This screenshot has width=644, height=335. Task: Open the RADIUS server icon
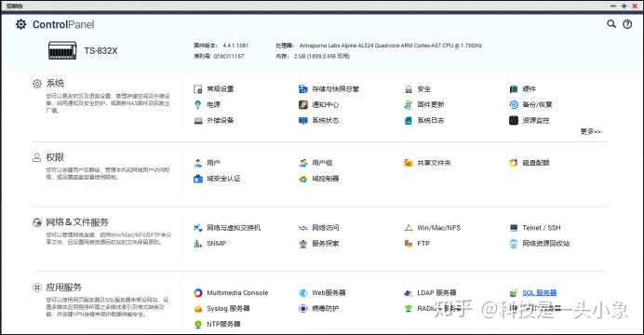click(409, 308)
